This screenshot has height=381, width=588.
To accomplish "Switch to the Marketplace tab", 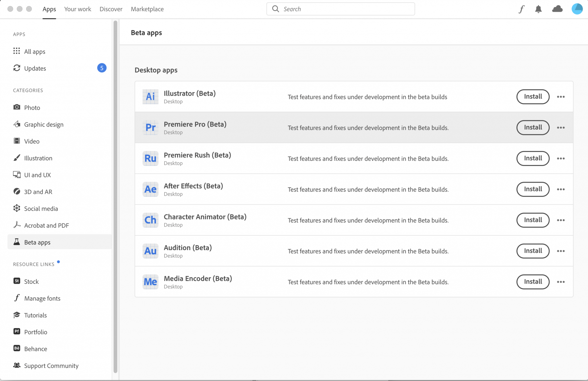I will point(147,9).
